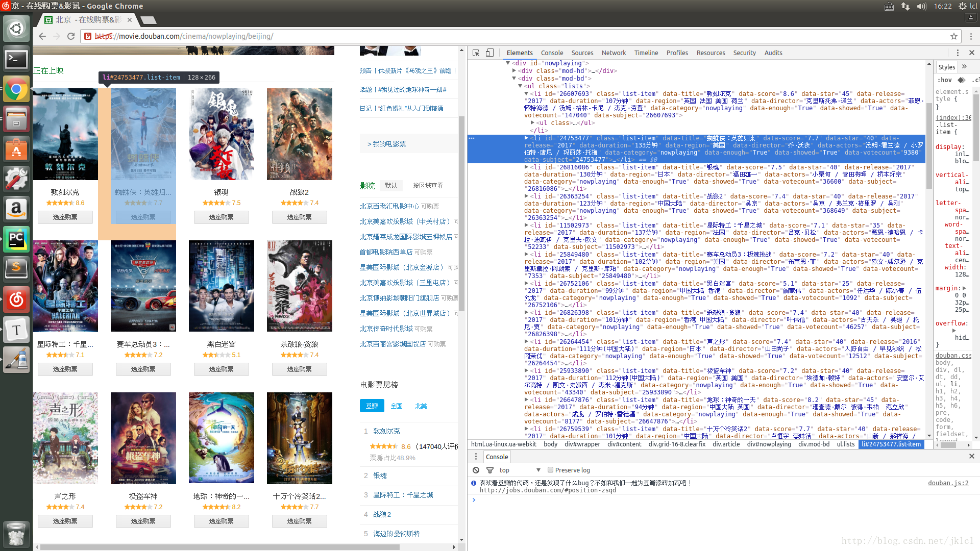Open System Settings wrench icon
Image resolution: width=980 pixels, height=551 pixels.
click(16, 179)
